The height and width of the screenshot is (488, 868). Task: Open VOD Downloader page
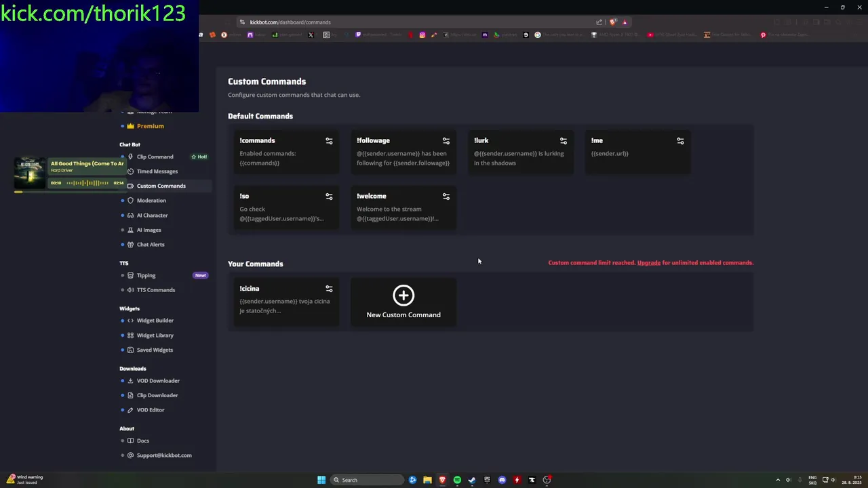point(158,381)
